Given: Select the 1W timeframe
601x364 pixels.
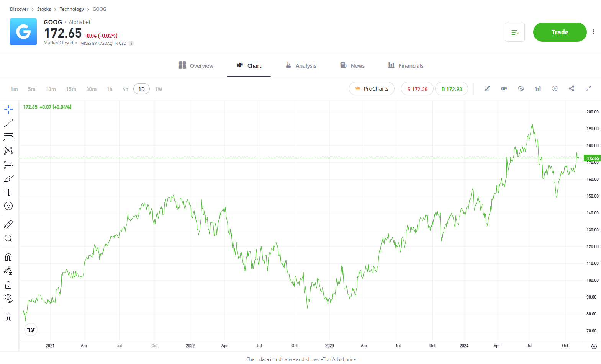Looking at the screenshot, I should point(159,89).
